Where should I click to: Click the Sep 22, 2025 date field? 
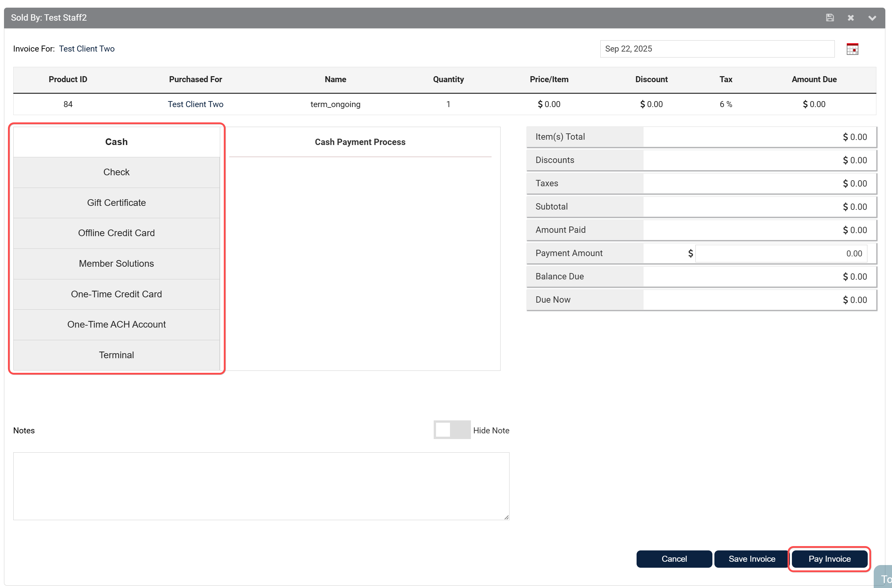click(717, 49)
